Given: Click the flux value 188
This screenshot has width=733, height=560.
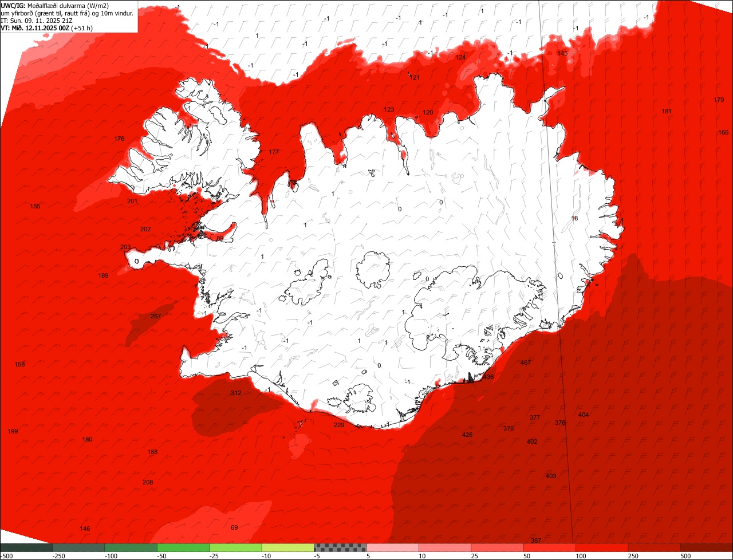Looking at the screenshot, I should pos(152,452).
